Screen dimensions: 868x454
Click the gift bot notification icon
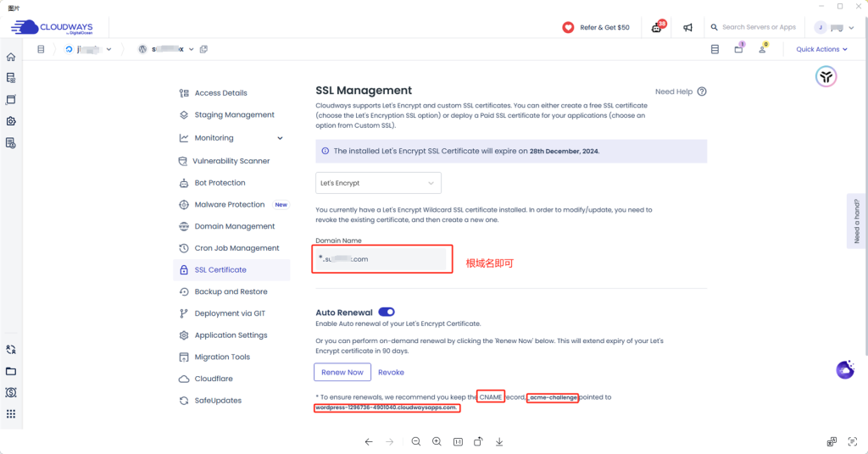click(x=657, y=27)
